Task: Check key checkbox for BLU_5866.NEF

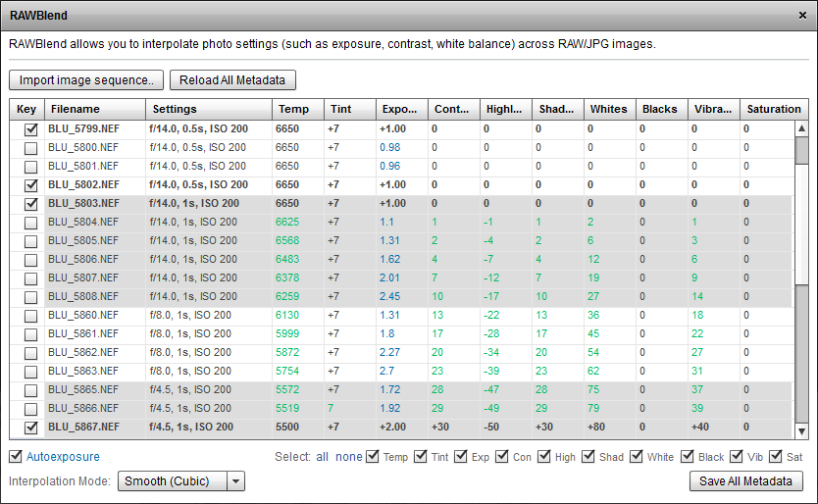Action: click(30, 409)
